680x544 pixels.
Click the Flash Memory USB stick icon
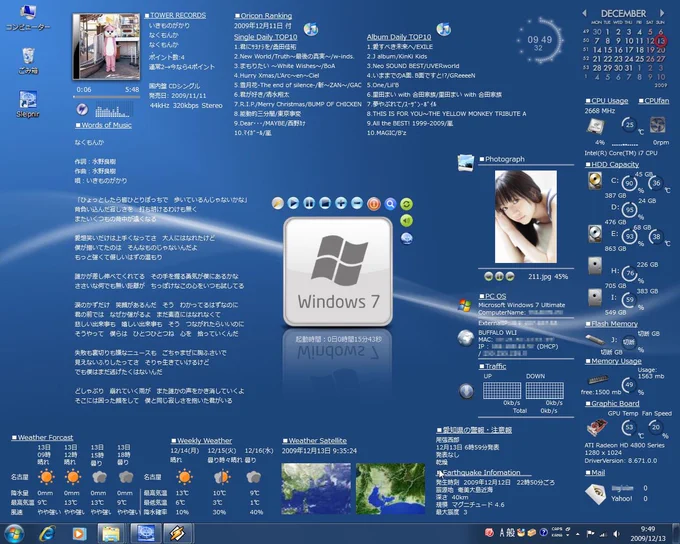(x=595, y=340)
